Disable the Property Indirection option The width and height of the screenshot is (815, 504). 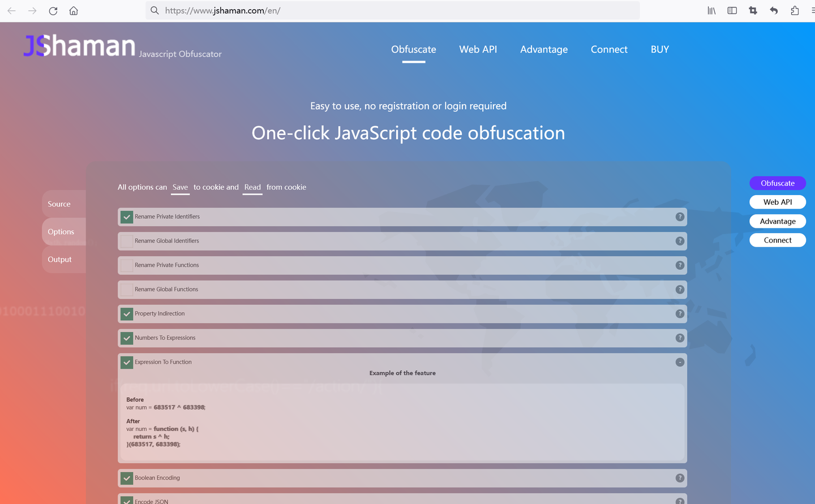(127, 313)
